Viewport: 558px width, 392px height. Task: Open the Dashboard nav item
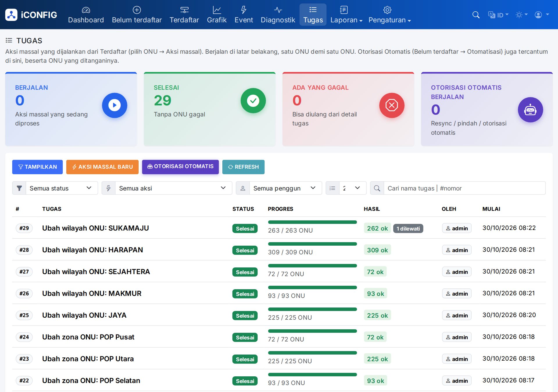pyautogui.click(x=86, y=15)
